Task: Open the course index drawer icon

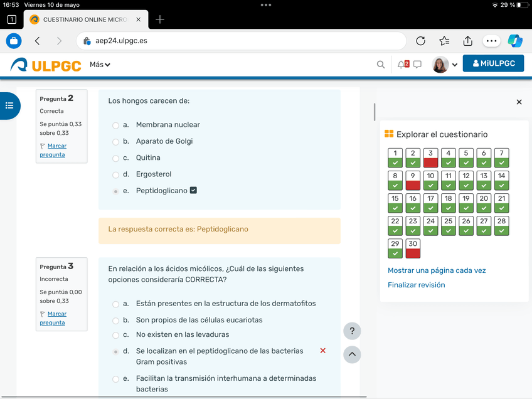Action: click(x=9, y=106)
